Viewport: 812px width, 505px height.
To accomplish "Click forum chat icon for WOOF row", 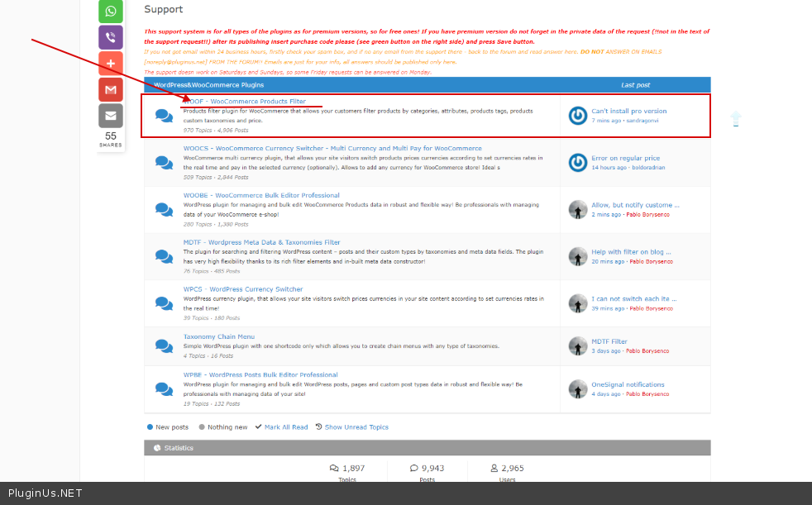I will point(165,116).
